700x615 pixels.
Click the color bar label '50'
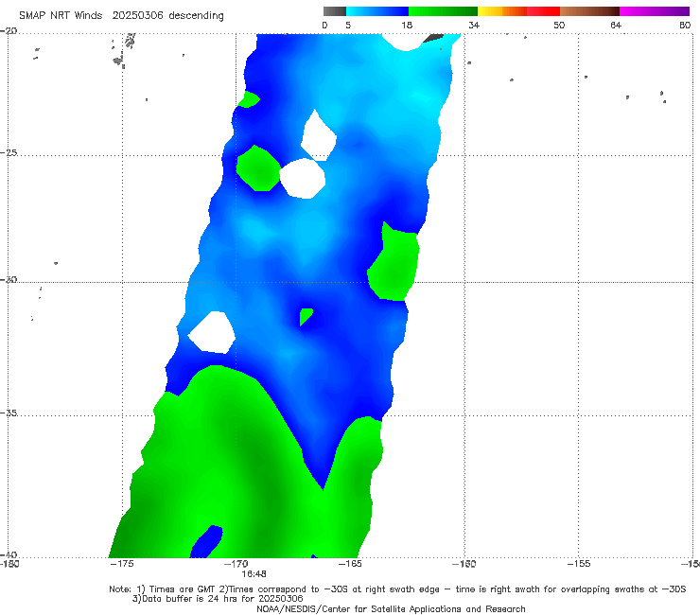pyautogui.click(x=559, y=26)
